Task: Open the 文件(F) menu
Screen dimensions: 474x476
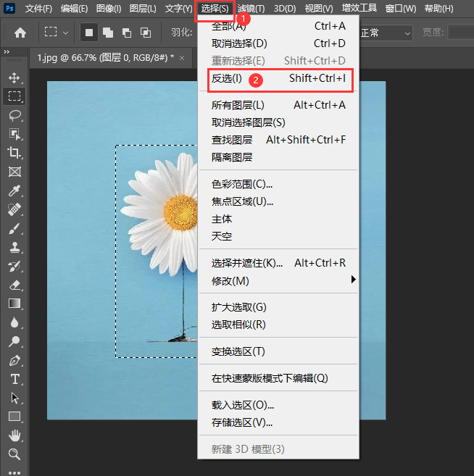Action: pyautogui.click(x=38, y=9)
